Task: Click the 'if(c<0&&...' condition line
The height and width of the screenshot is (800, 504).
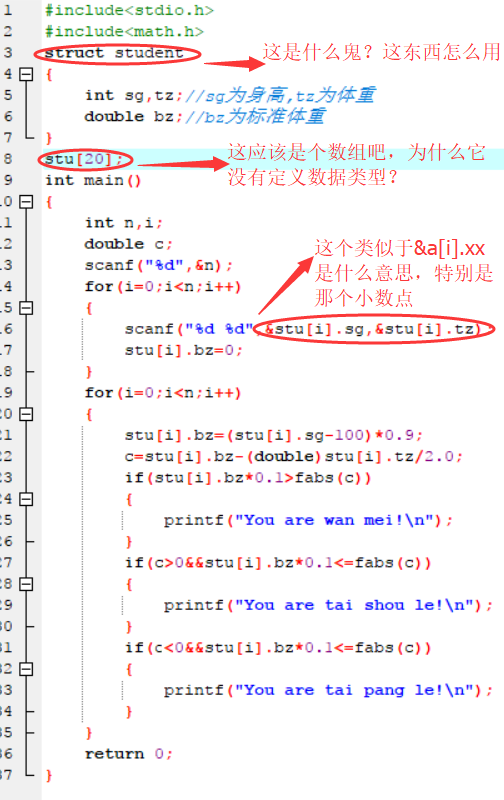Action: 279,648
